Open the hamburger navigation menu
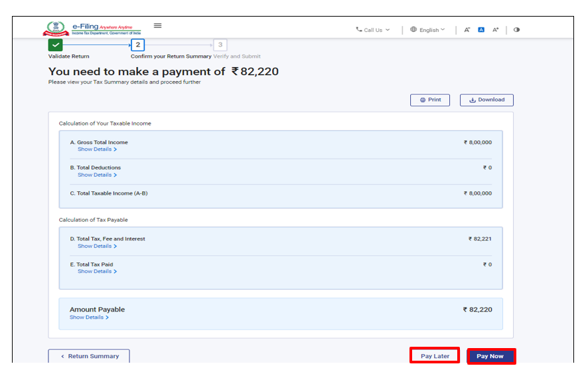The image size is (588, 374). click(158, 26)
